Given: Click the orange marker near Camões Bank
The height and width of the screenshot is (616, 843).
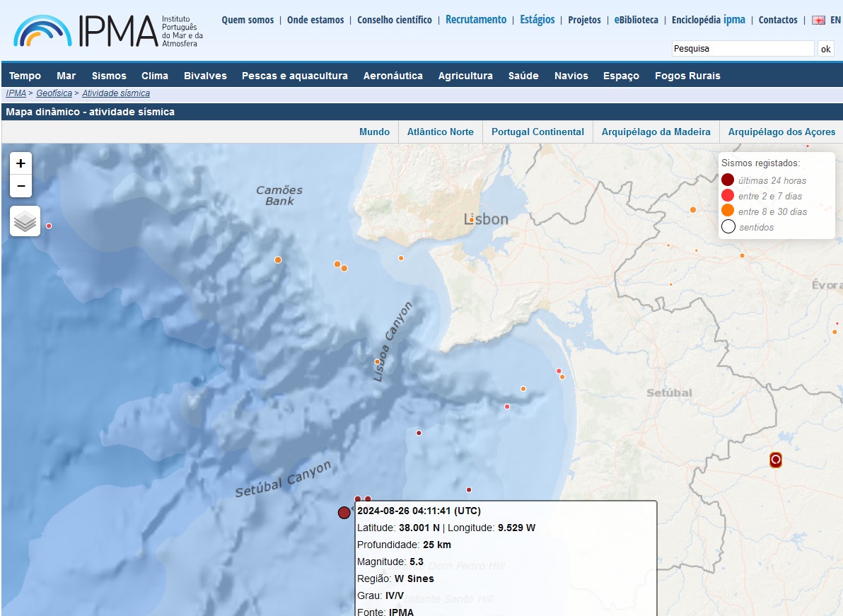Looking at the screenshot, I should click(x=278, y=260).
